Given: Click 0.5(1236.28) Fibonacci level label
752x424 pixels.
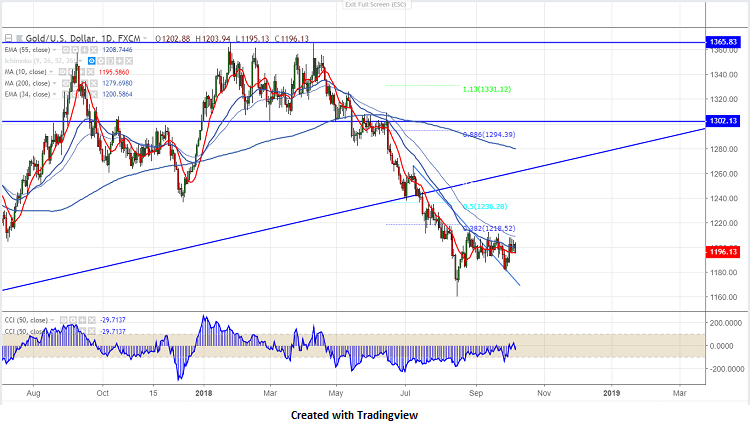Looking at the screenshot, I should 485,207.
